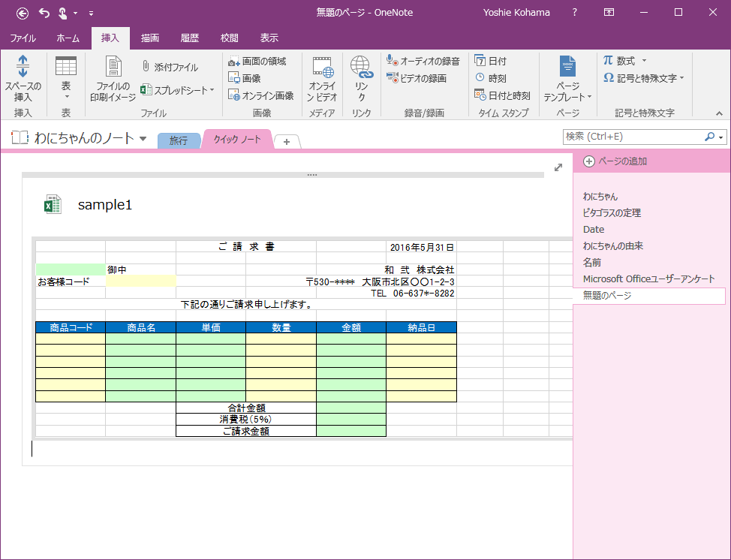Open the 履歴 tab
731x560 pixels.
(x=190, y=38)
